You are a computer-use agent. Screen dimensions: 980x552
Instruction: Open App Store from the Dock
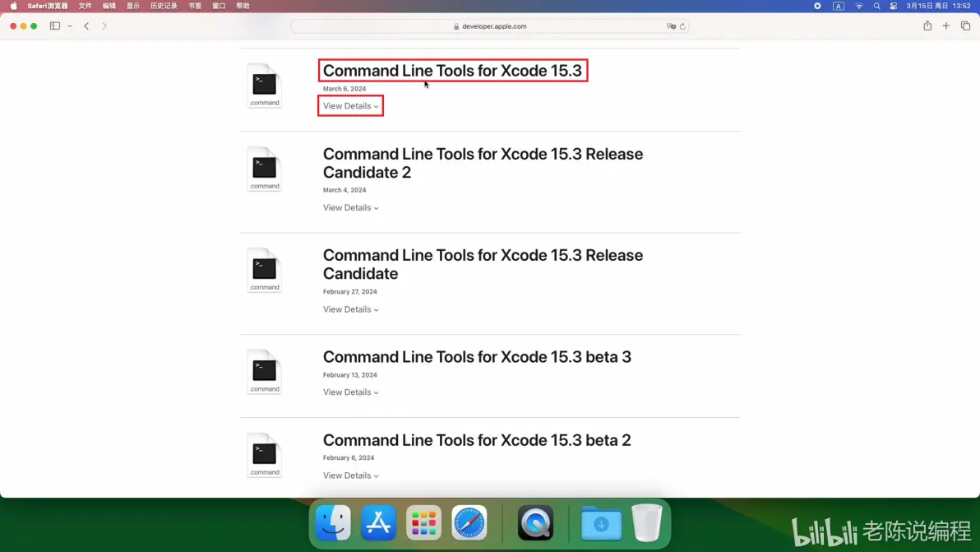click(378, 522)
